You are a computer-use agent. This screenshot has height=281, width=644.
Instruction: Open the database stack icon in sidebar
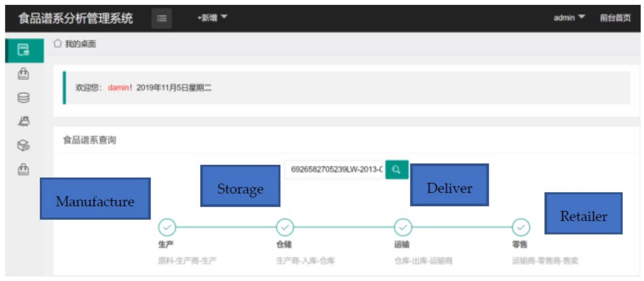click(x=24, y=98)
